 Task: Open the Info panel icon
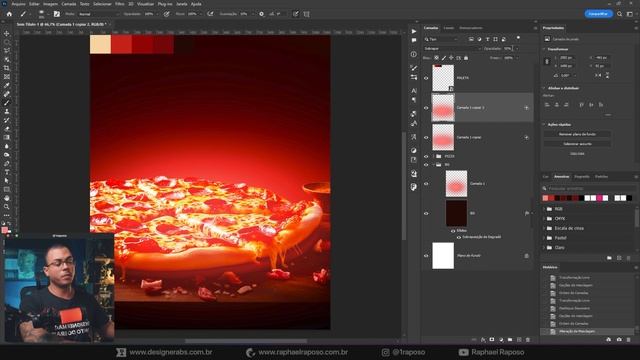tap(414, 54)
